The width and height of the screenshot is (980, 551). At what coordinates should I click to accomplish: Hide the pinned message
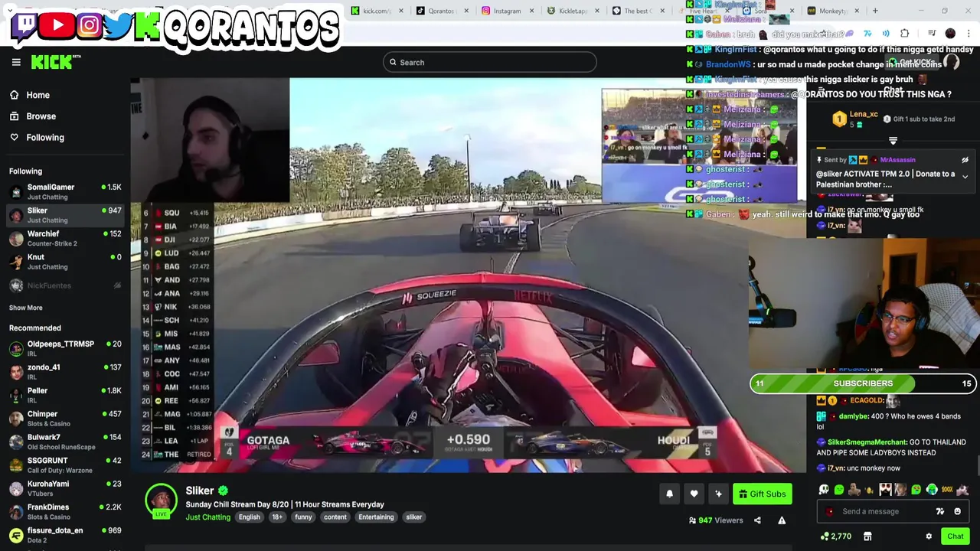[965, 161]
